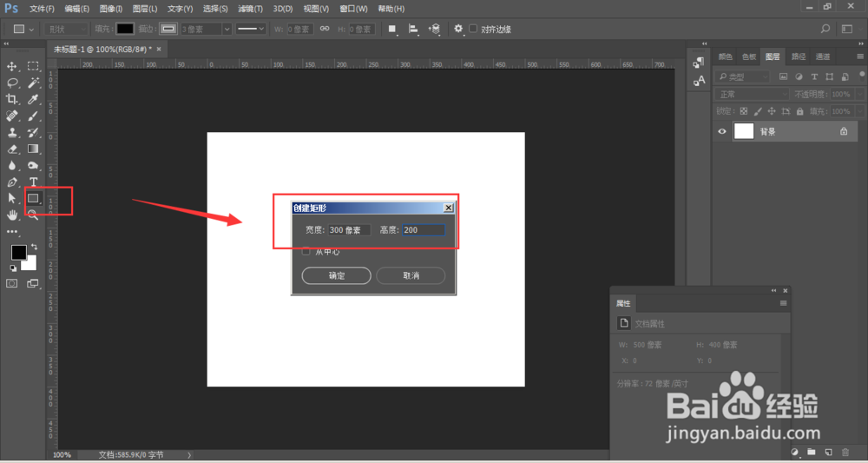Switch to the 通道 tab
The width and height of the screenshot is (868, 463).
[823, 56]
